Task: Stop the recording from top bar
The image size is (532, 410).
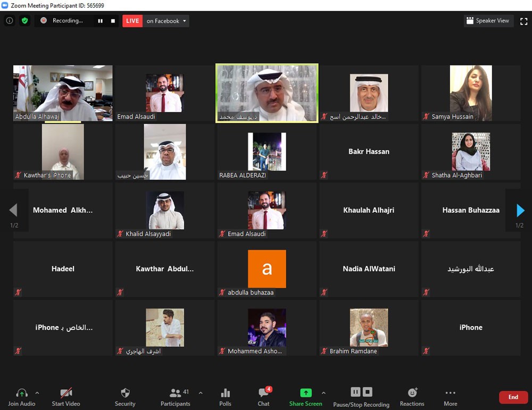Action: (113, 21)
